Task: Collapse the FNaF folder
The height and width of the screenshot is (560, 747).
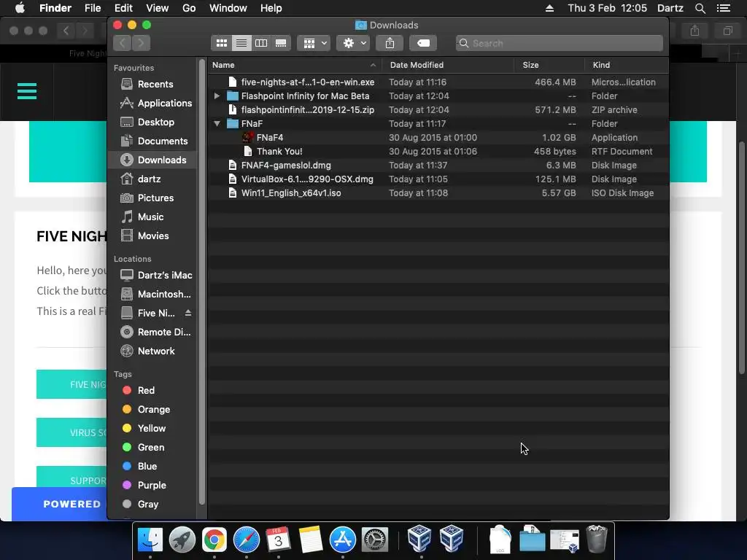Action: tap(217, 124)
